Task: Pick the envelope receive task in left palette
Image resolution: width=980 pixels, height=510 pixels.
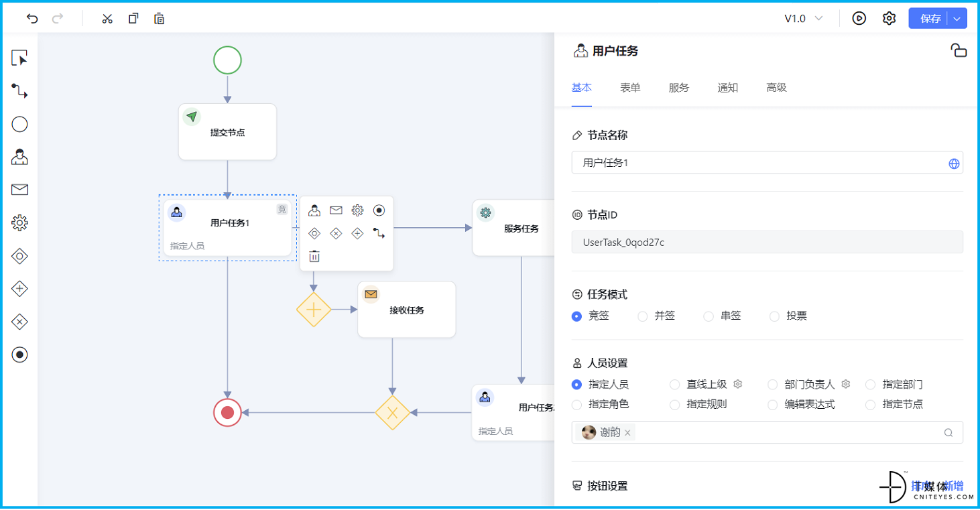Action: (x=19, y=190)
